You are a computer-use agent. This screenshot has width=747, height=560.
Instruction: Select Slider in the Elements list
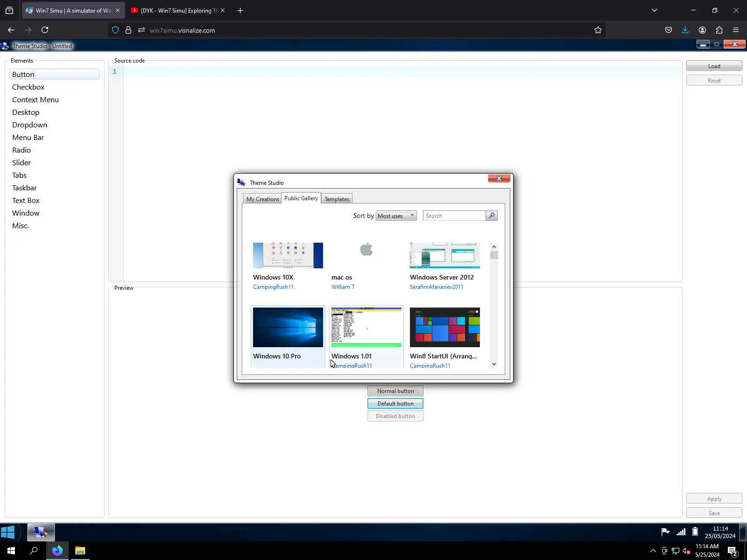coord(54,162)
